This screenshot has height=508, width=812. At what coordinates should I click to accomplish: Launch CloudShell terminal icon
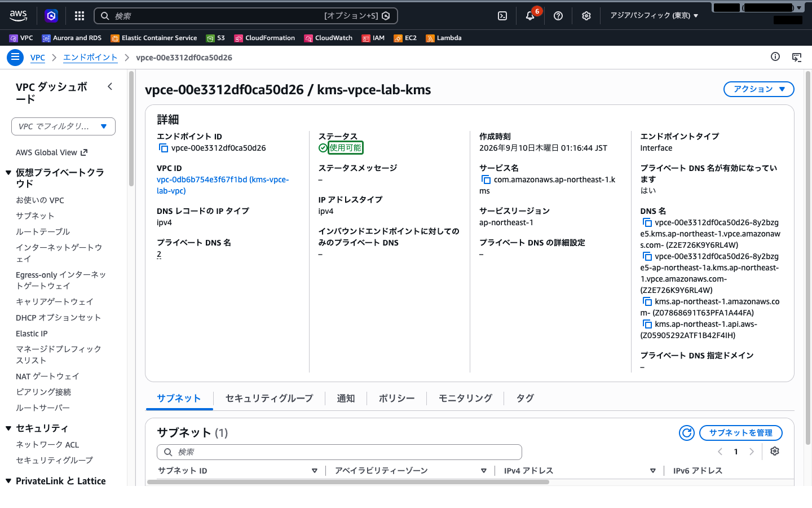point(502,16)
